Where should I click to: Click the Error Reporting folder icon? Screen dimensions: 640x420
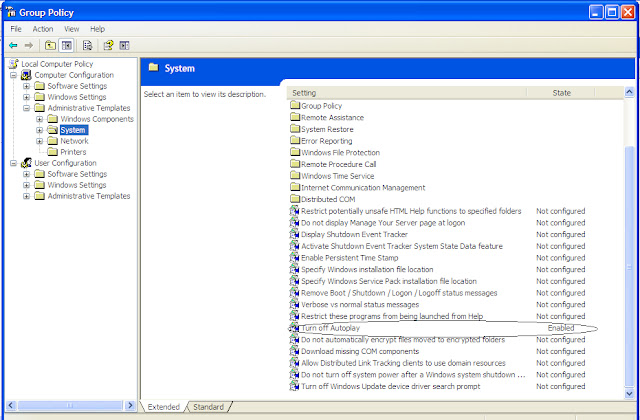pos(295,140)
